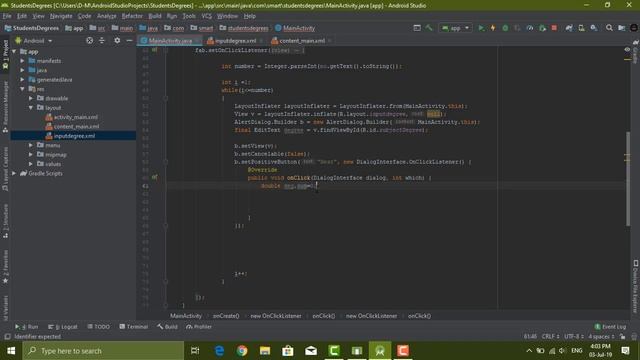Run the app with green play button

[481, 28]
